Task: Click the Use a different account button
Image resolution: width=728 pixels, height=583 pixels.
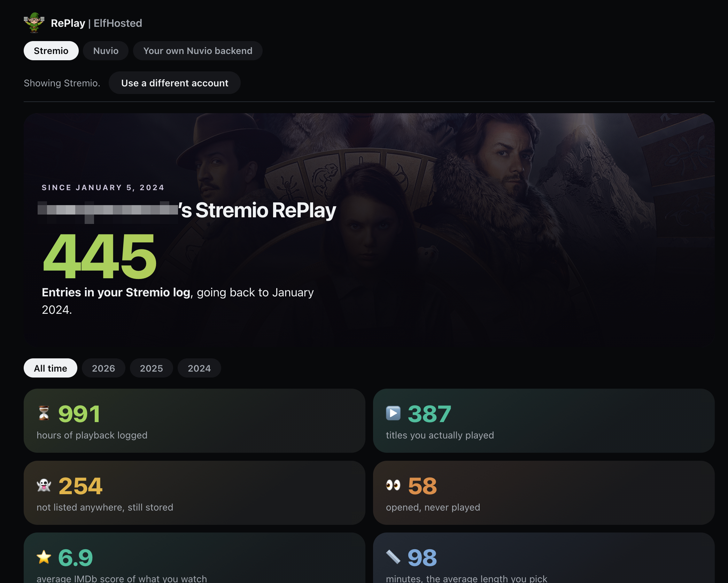Action: (x=175, y=83)
